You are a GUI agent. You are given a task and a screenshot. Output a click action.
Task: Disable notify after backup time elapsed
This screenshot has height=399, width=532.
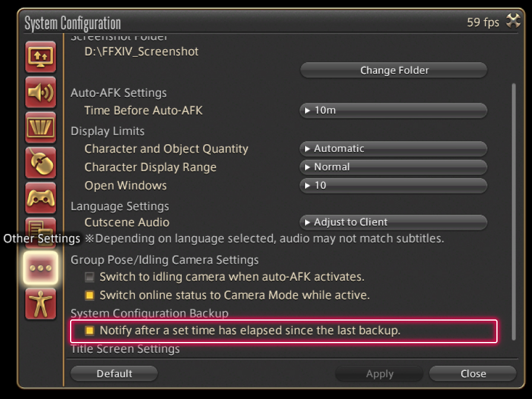[90, 331]
